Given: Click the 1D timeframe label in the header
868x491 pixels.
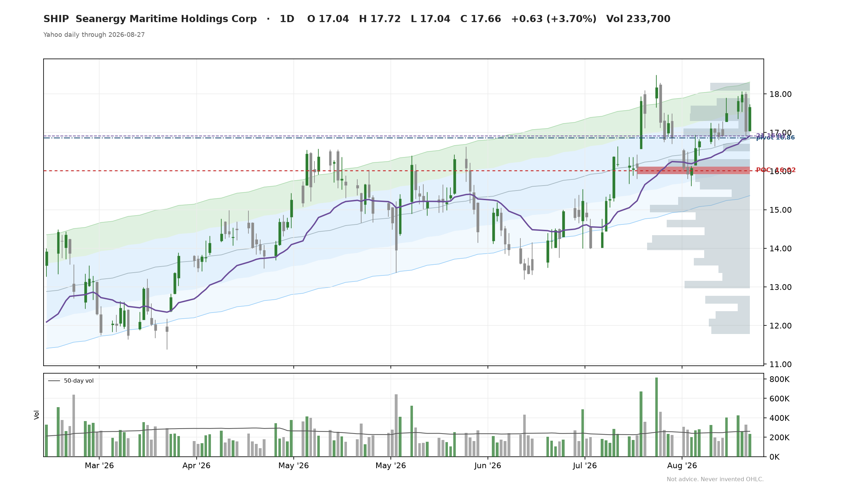Looking at the screenshot, I should [x=287, y=19].
